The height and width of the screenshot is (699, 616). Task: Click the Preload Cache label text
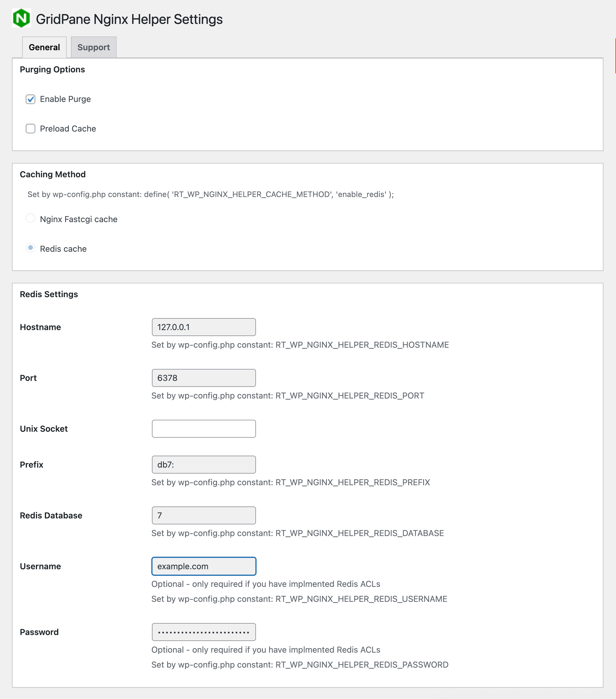coord(68,129)
